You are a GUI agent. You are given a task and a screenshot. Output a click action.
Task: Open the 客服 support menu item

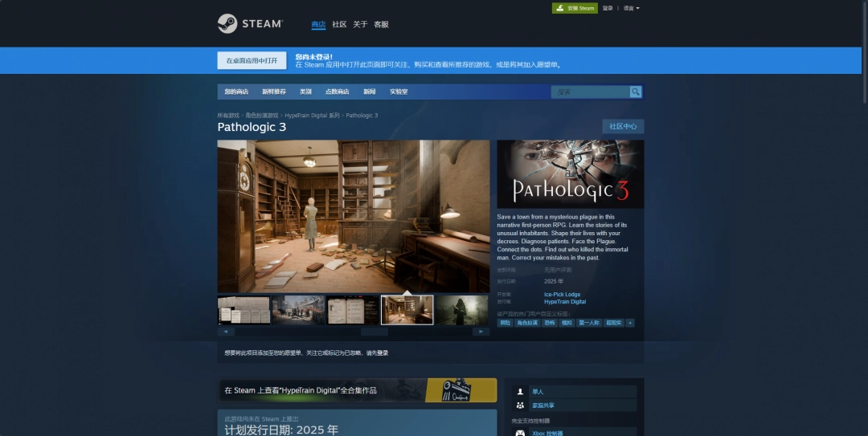click(381, 24)
